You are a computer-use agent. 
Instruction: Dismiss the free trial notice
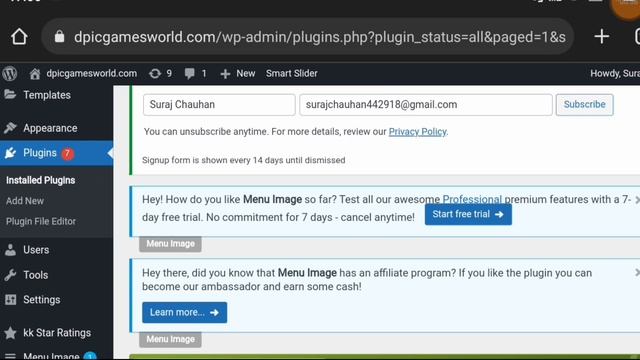(637, 200)
